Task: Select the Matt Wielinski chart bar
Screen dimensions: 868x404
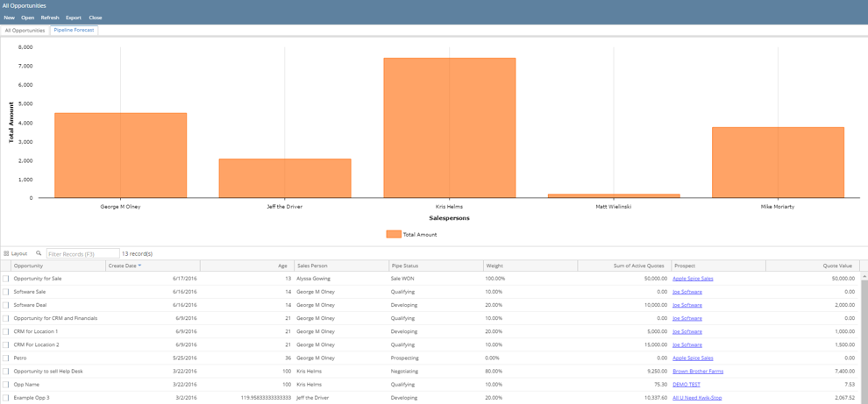Action: coord(614,195)
